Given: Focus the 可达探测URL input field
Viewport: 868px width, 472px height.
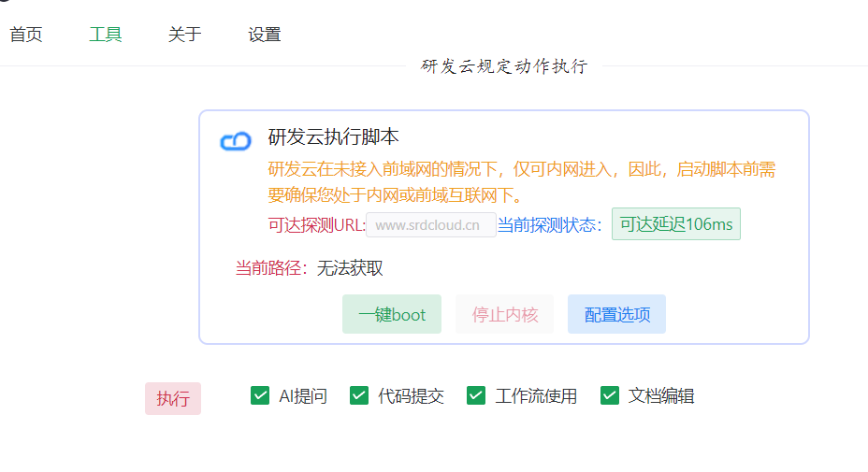Looking at the screenshot, I should (x=431, y=224).
